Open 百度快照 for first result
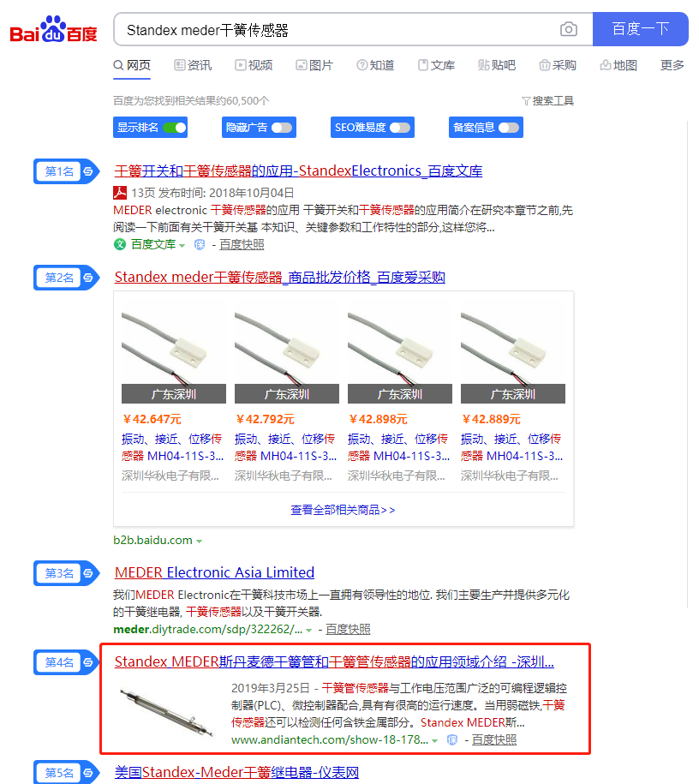 click(x=242, y=244)
